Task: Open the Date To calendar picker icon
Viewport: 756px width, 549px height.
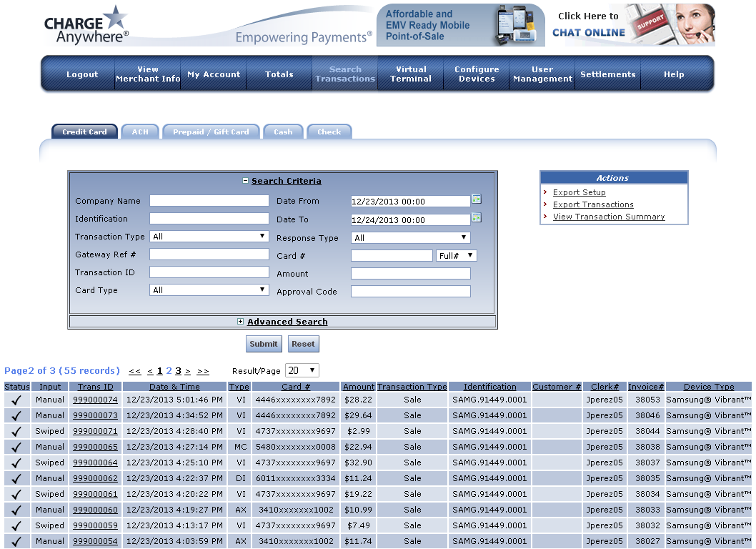Action: (x=477, y=218)
